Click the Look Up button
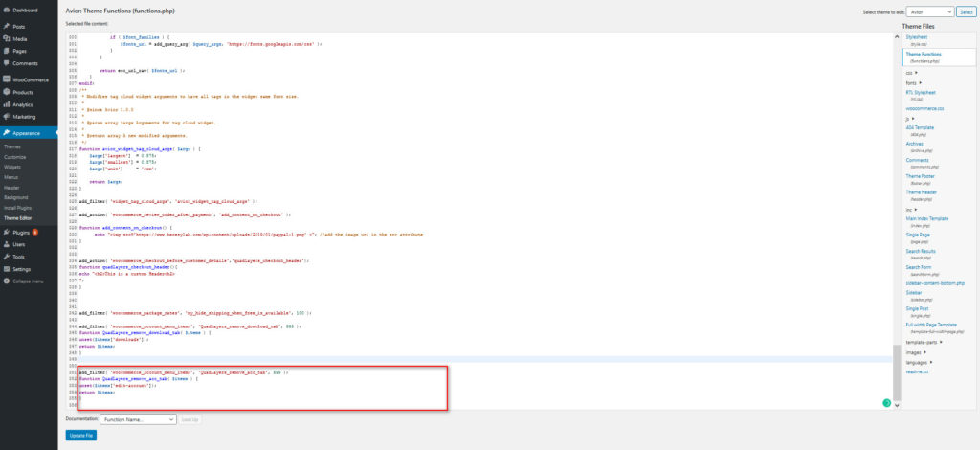980x450 pixels. pyautogui.click(x=190, y=419)
